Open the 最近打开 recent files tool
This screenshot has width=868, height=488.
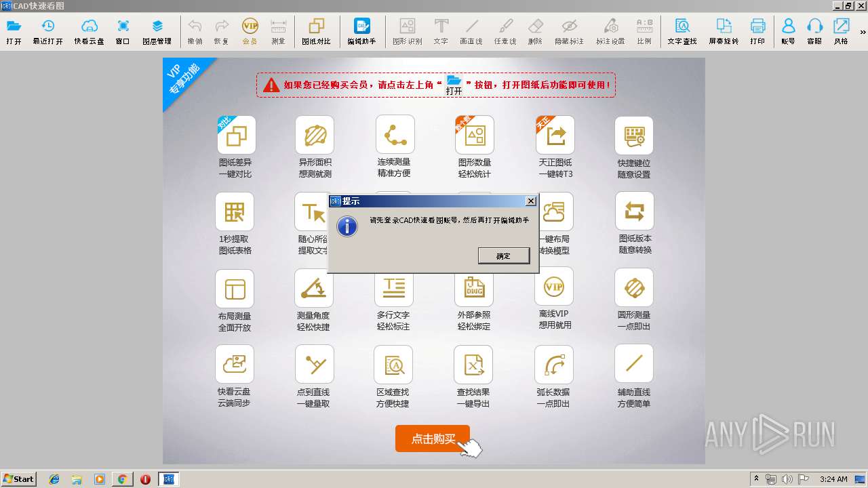click(x=47, y=31)
